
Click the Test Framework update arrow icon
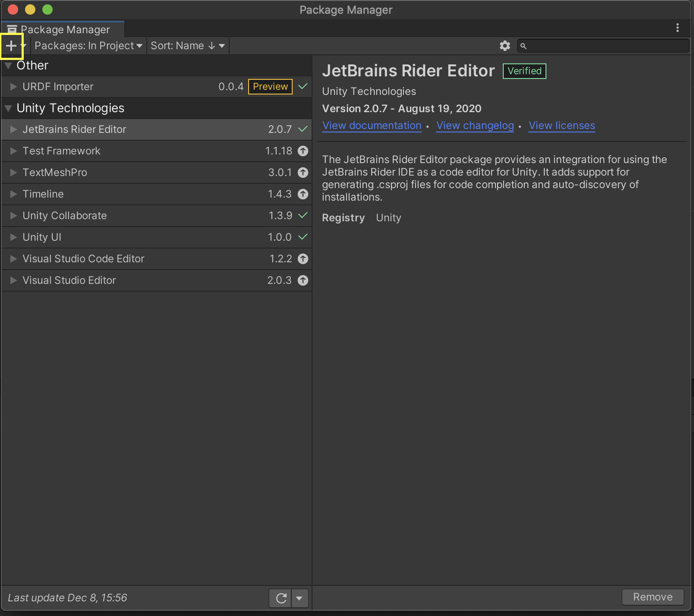(303, 151)
